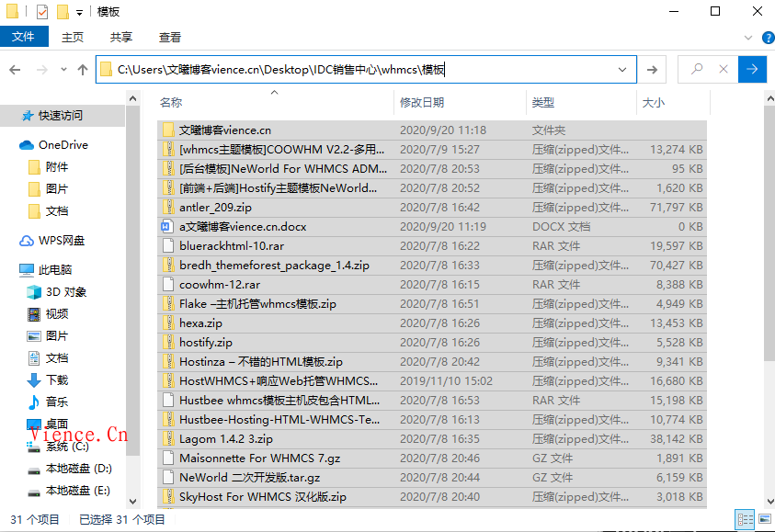The height and width of the screenshot is (532, 775).
Task: Open the recent locations dropdown arrow
Action: pyautogui.click(x=63, y=70)
